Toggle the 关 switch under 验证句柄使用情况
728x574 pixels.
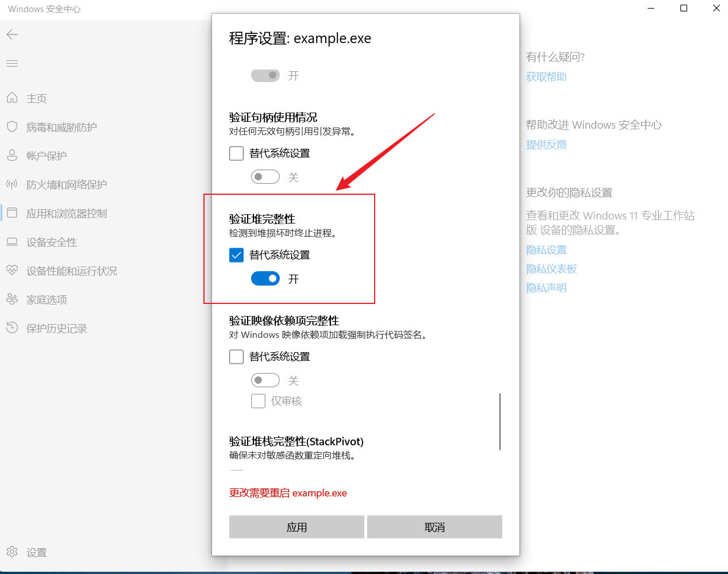[265, 177]
